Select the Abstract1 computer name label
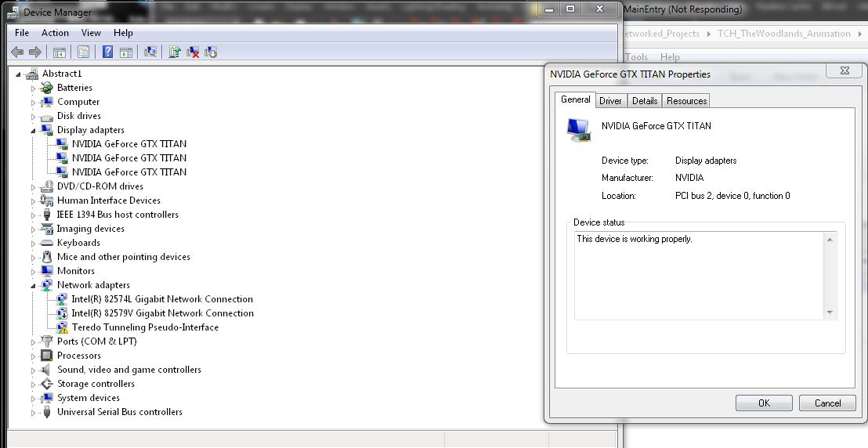Viewport: 868px width, 448px height. [62, 74]
